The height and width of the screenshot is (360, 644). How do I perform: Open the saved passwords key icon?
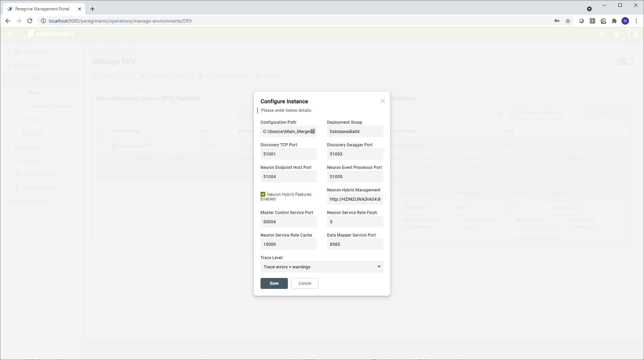click(x=557, y=21)
